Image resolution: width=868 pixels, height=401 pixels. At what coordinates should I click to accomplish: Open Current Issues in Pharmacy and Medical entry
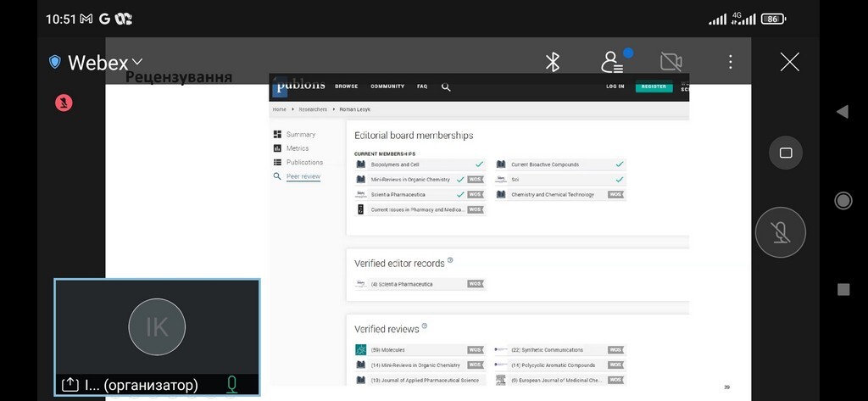pos(420,210)
